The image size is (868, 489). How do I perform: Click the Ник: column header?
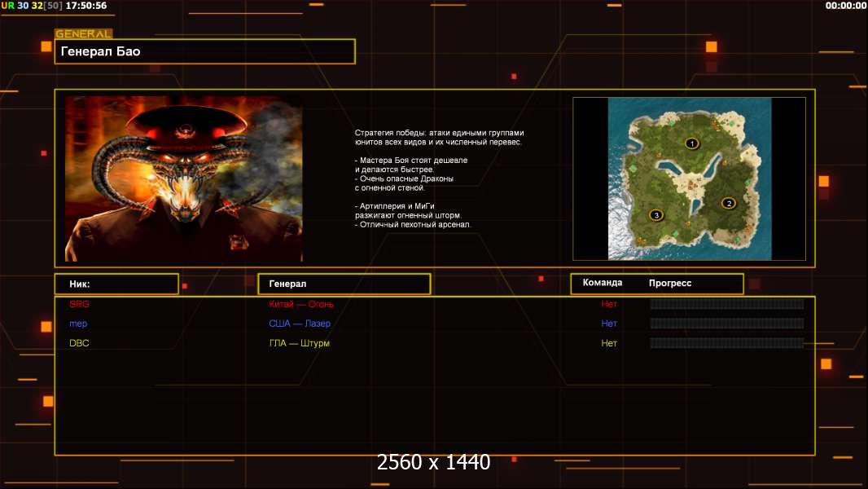coord(116,284)
